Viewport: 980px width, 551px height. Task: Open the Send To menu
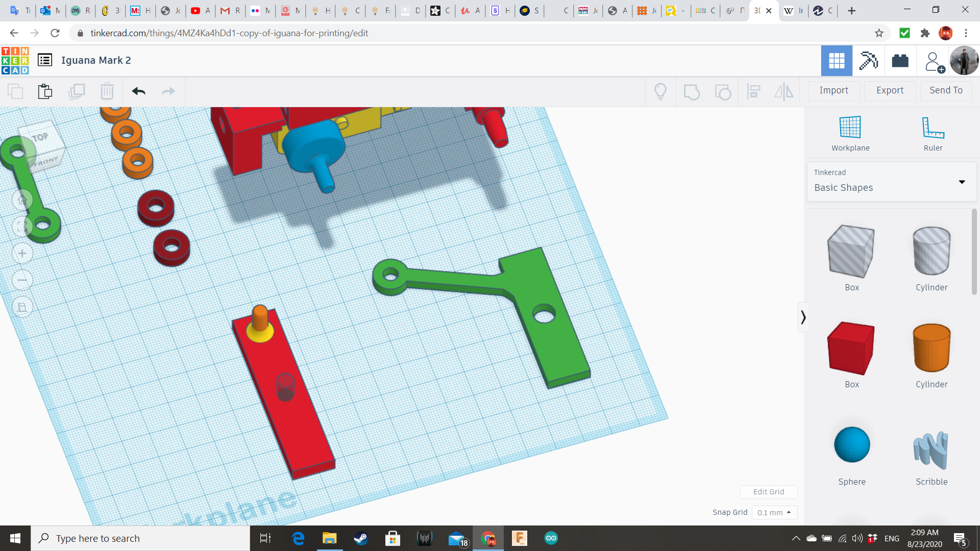[946, 90]
